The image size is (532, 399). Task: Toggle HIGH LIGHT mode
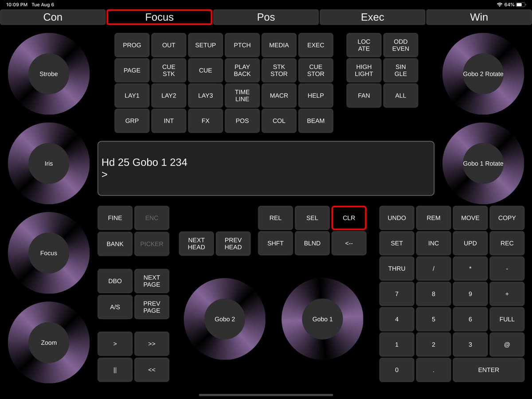click(x=364, y=70)
